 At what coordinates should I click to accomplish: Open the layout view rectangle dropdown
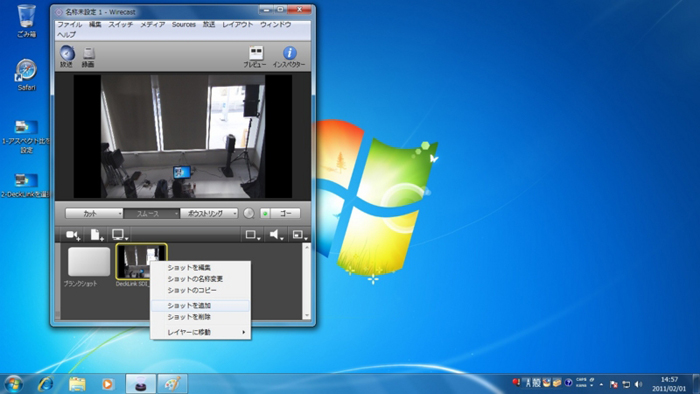pyautogui.click(x=253, y=235)
